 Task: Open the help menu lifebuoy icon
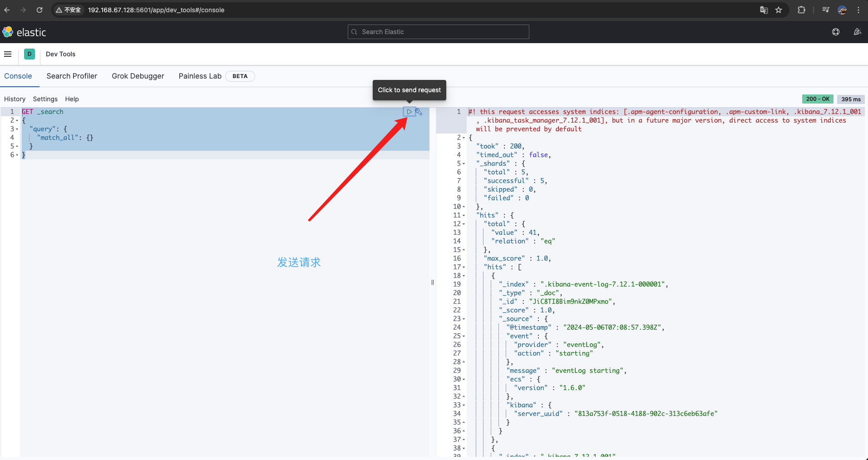pyautogui.click(x=836, y=32)
